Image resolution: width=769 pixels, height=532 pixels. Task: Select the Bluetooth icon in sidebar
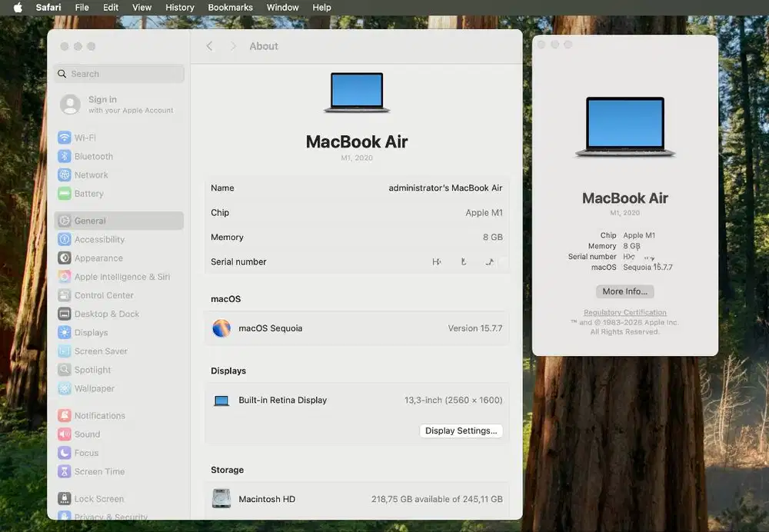pos(65,156)
